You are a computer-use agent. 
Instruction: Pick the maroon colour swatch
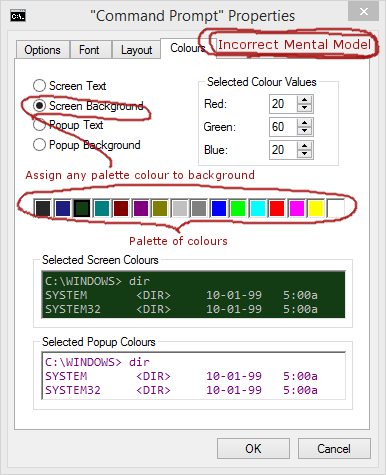click(121, 208)
